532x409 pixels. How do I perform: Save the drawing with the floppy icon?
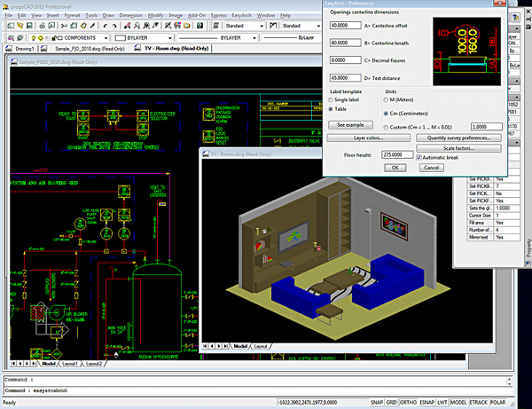point(29,26)
